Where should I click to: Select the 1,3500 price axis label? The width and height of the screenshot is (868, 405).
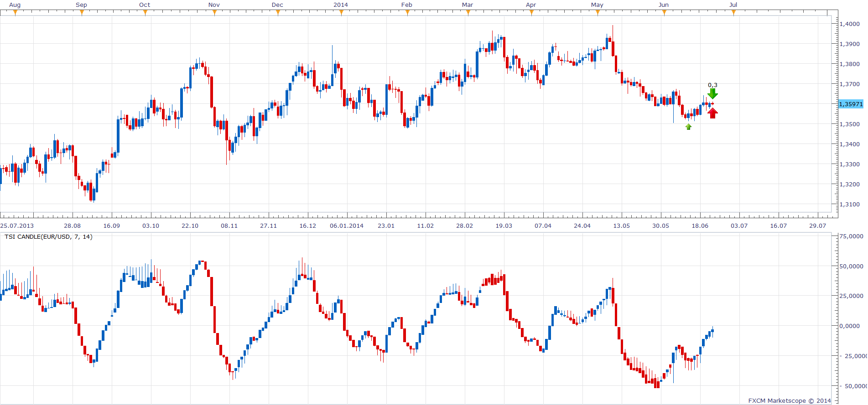click(x=850, y=124)
